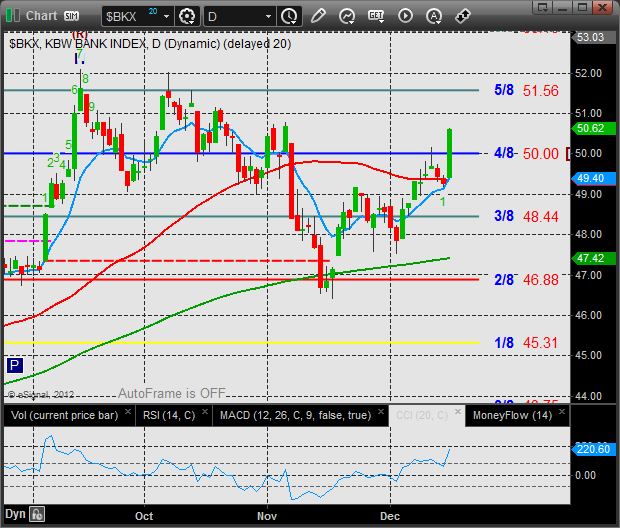Close the CCI (20, C) study tab

coord(457,412)
